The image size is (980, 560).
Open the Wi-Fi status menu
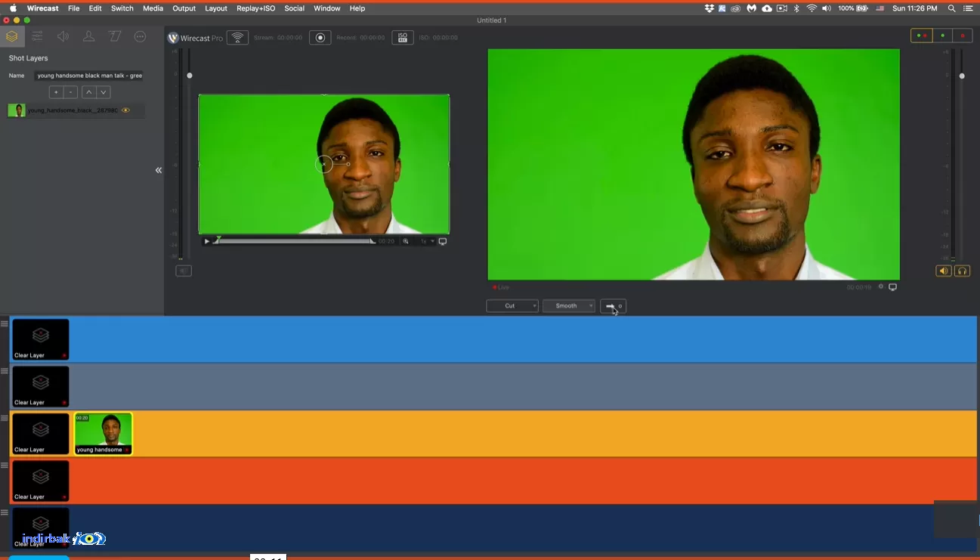coord(812,8)
